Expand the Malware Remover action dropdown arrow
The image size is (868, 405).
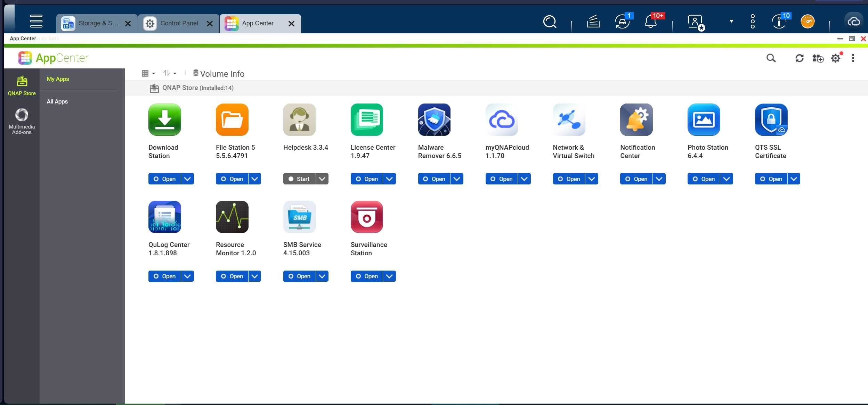coord(457,179)
